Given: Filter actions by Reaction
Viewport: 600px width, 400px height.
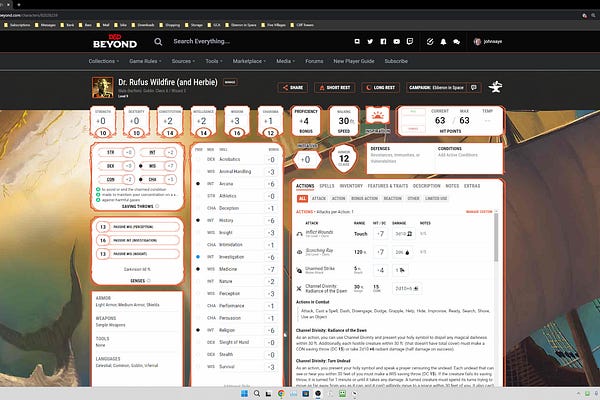Looking at the screenshot, I should pos(393,199).
